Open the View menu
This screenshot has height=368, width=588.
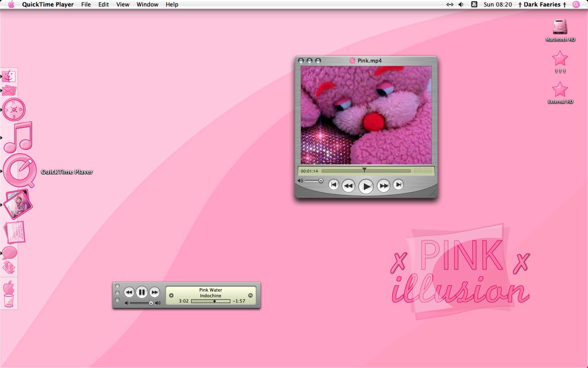click(122, 4)
